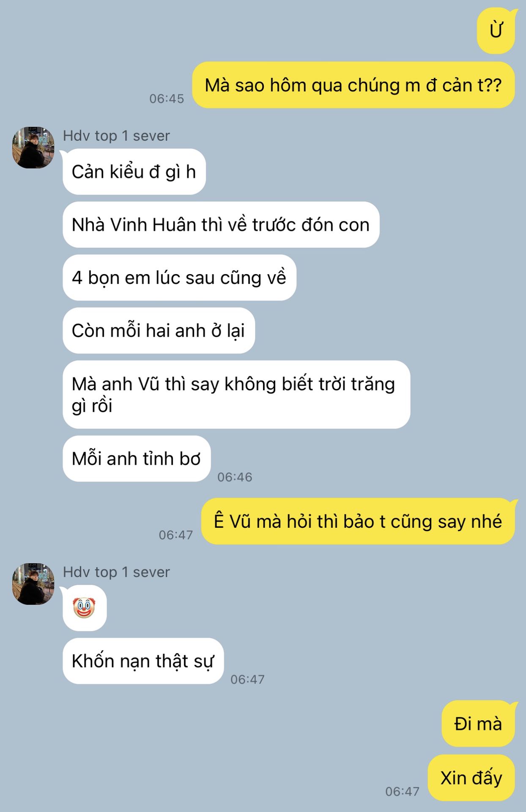This screenshot has height=812, width=526.
Task: Tap the "Cản kiểu đ gì h" bubble
Action: 134,172
